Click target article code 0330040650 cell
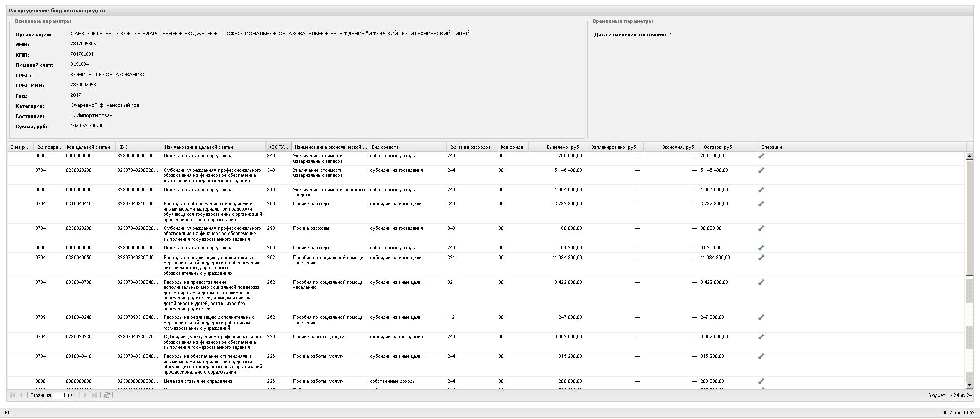 click(x=79, y=258)
